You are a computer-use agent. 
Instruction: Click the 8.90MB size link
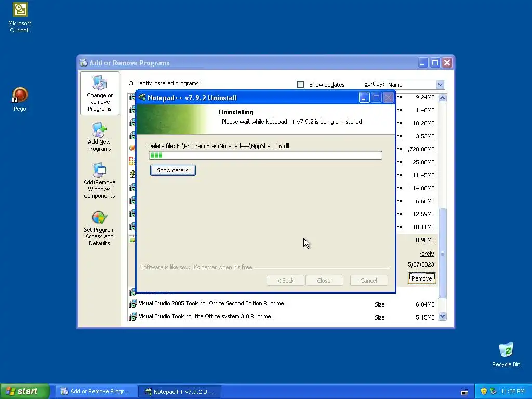(x=425, y=240)
